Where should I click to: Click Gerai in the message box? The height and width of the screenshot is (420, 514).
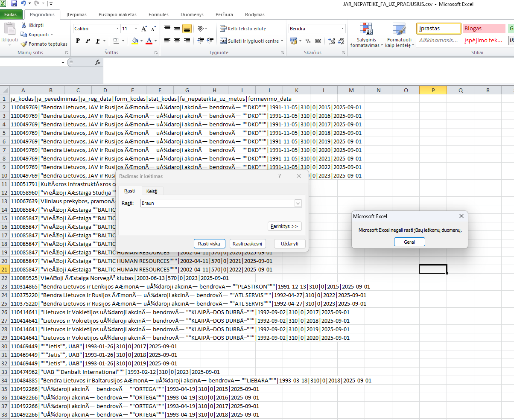coord(409,242)
